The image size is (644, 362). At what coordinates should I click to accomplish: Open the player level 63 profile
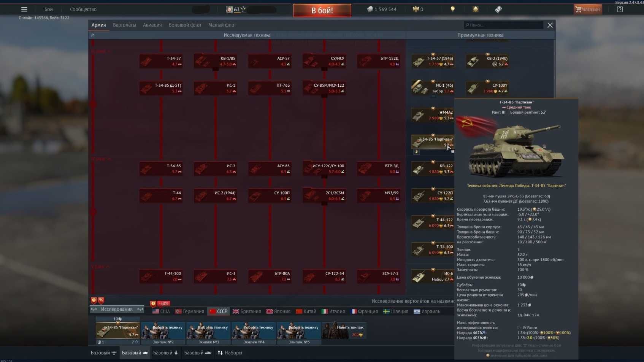[236, 10]
